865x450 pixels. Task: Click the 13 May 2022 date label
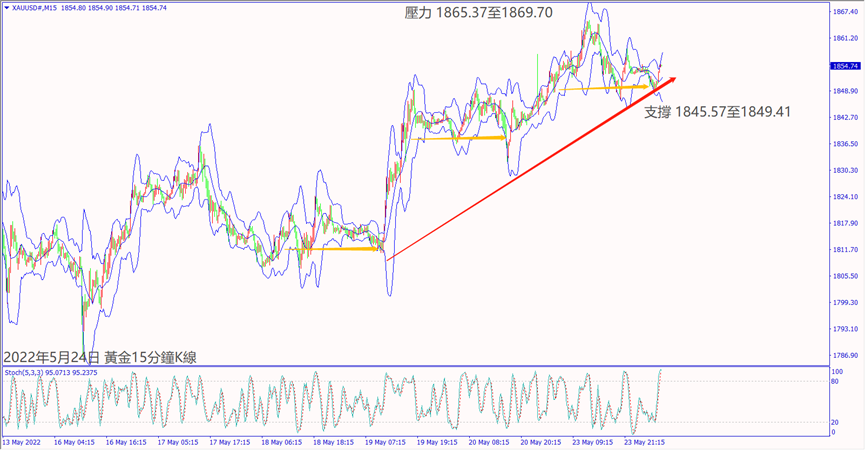22,442
